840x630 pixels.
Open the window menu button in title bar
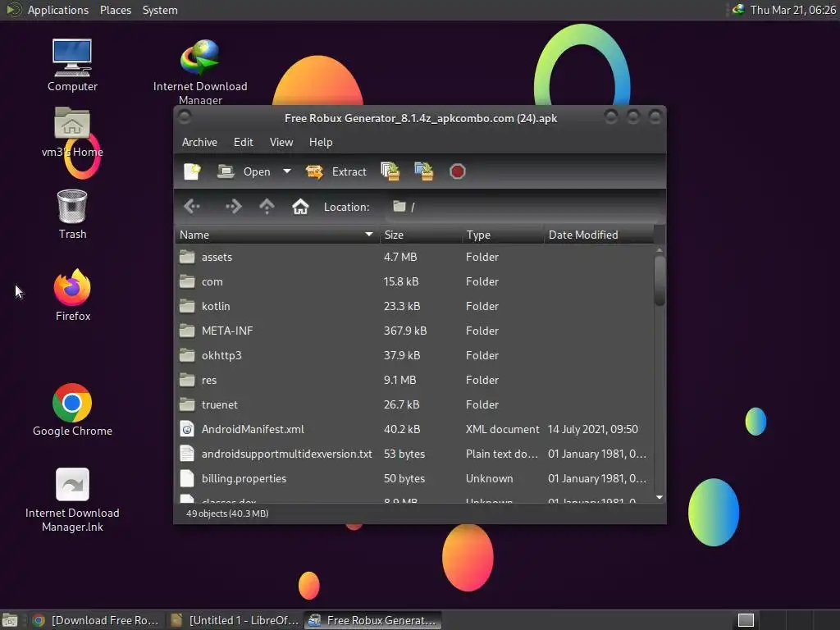185,116
